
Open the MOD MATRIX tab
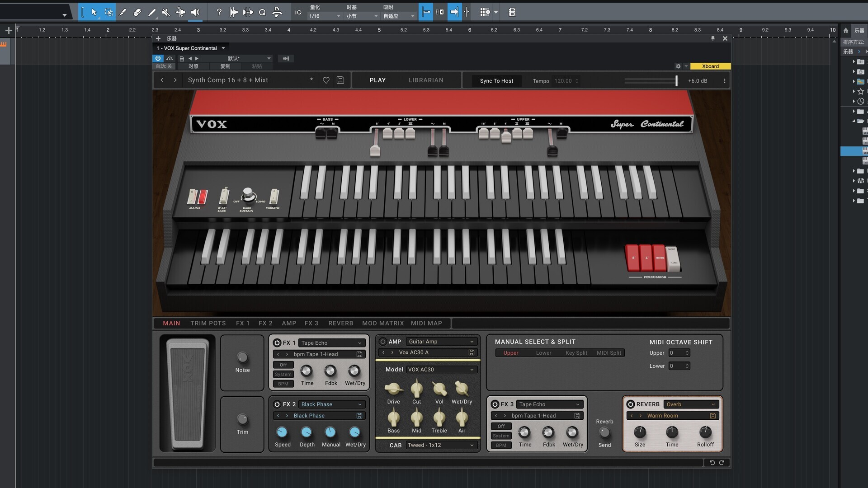click(x=383, y=323)
